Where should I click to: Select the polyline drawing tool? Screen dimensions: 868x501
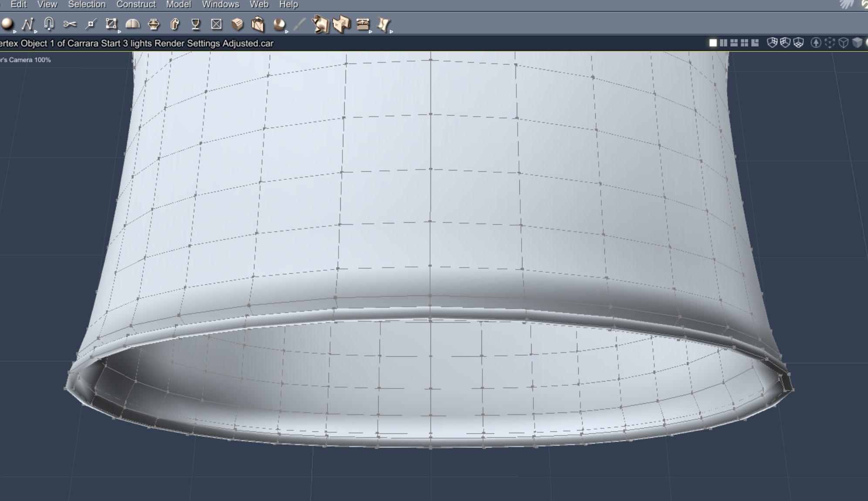[x=27, y=24]
